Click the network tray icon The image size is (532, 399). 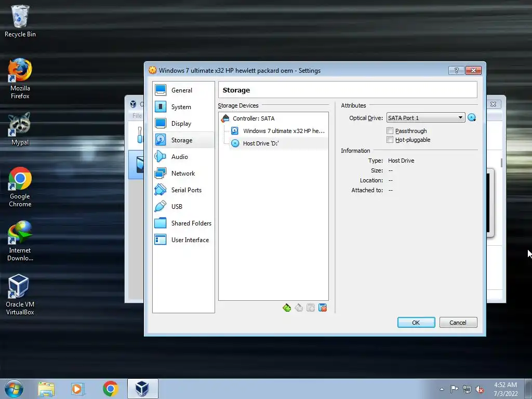[x=467, y=389]
